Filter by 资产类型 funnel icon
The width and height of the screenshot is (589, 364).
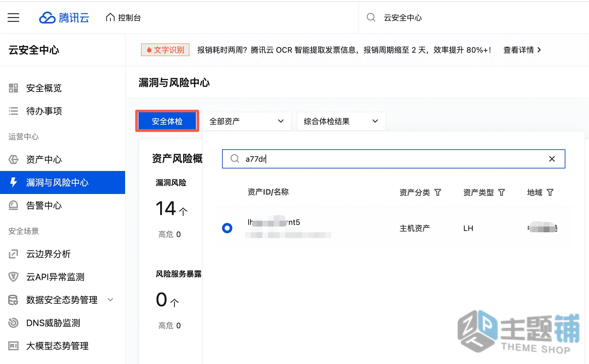tap(502, 192)
